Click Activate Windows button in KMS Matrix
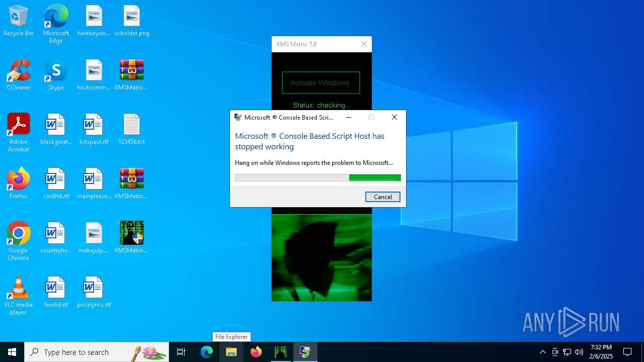 (x=320, y=83)
